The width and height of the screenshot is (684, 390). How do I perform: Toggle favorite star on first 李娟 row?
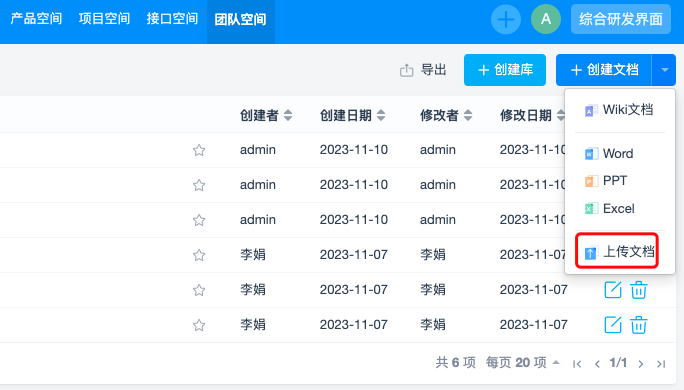pyautogui.click(x=199, y=255)
